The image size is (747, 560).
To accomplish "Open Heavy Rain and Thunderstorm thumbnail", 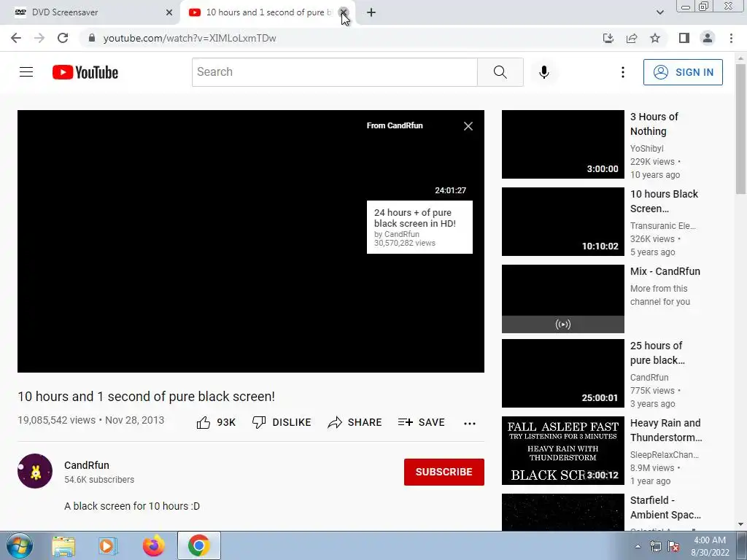I will (562, 451).
